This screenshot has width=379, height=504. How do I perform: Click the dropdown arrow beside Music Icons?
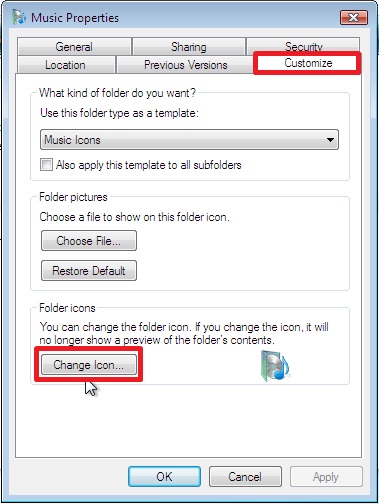tap(330, 140)
